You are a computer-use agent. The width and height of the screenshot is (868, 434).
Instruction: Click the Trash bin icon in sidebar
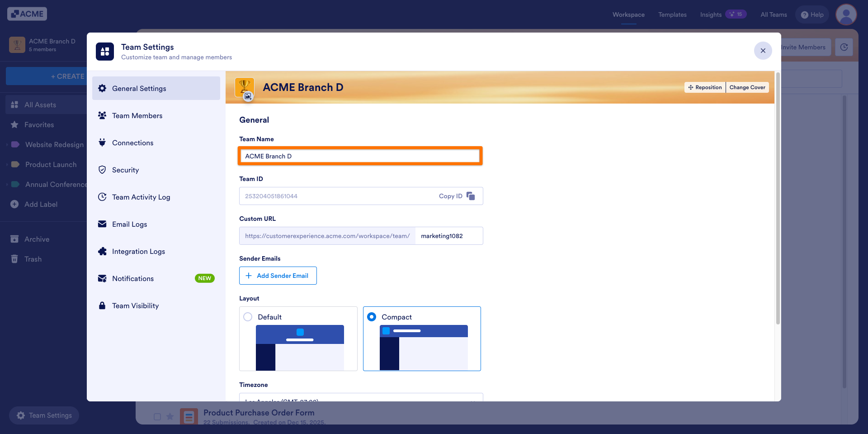14,259
